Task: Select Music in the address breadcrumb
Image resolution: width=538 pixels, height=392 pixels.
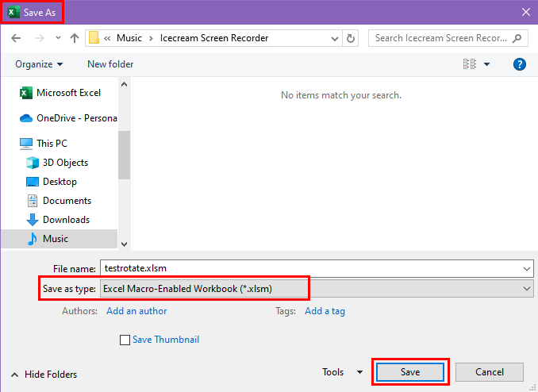Action: click(x=129, y=38)
